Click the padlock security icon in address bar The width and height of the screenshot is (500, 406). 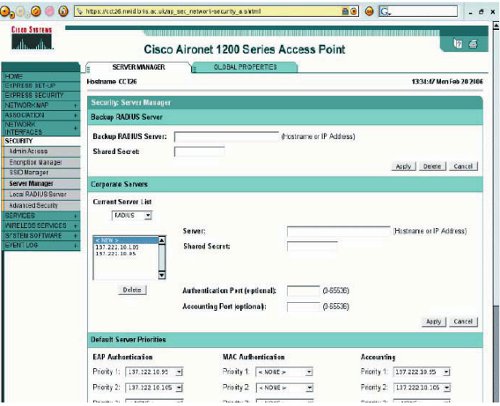coord(346,11)
